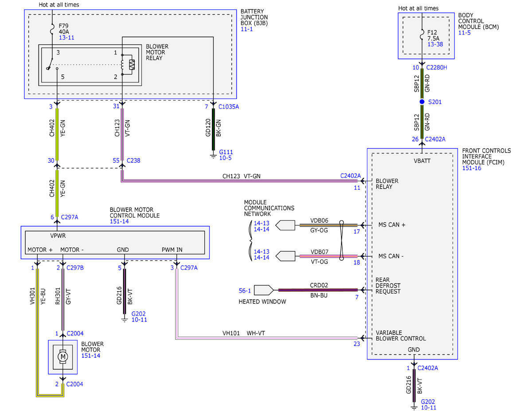Click the "CRD02" wire label
This screenshot has width=532, height=411.
319,285
